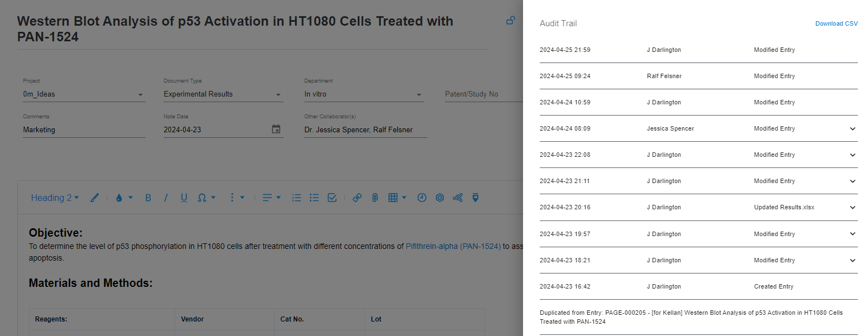Image resolution: width=868 pixels, height=336 pixels.
Task: Click the unlock padlock icon near the title
Action: 510,20
